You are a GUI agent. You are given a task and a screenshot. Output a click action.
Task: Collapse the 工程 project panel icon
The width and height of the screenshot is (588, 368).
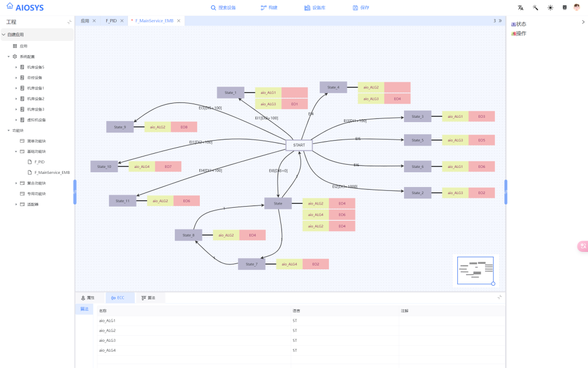[69, 22]
